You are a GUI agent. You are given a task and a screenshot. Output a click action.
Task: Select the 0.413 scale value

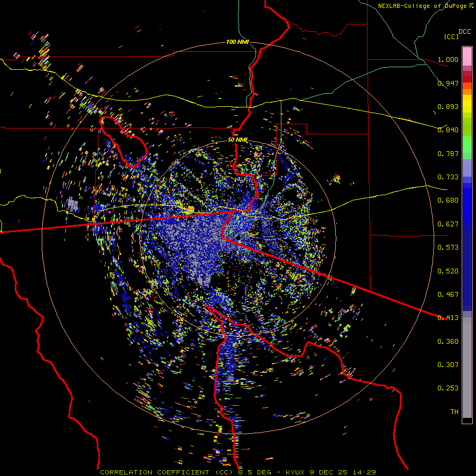448,318
